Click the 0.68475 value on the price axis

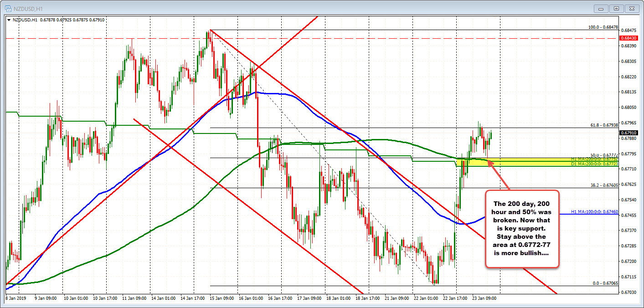tap(629, 31)
